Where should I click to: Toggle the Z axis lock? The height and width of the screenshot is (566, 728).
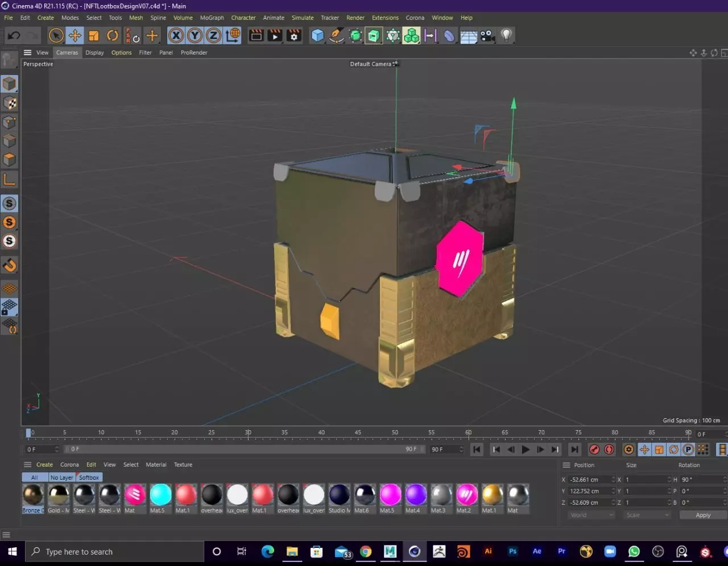click(213, 36)
